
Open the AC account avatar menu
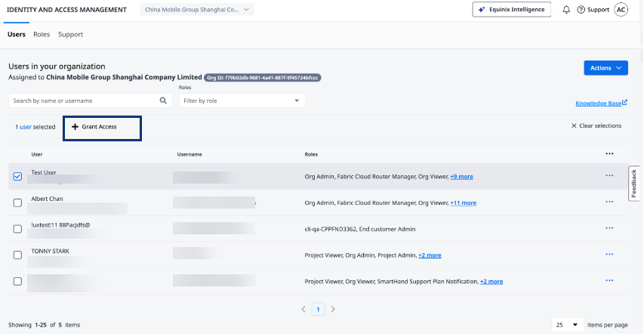[x=621, y=10]
